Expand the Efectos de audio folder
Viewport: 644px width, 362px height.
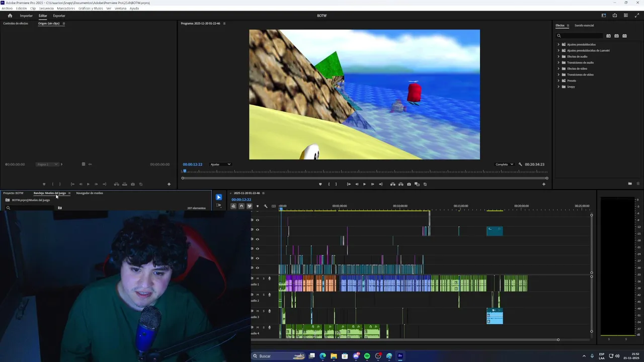point(558,57)
